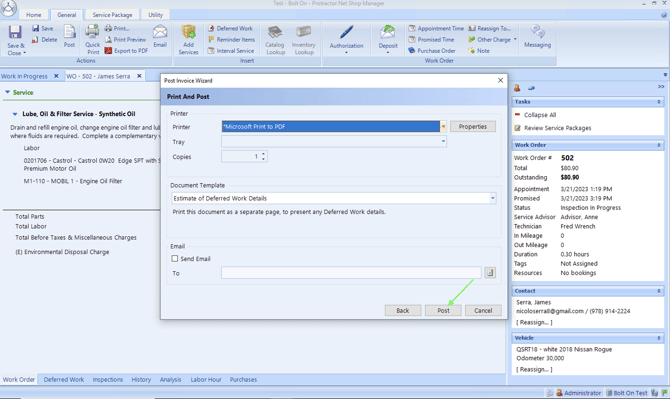The width and height of the screenshot is (670, 399).
Task: Click the Email envelope icon
Action: coord(160,36)
